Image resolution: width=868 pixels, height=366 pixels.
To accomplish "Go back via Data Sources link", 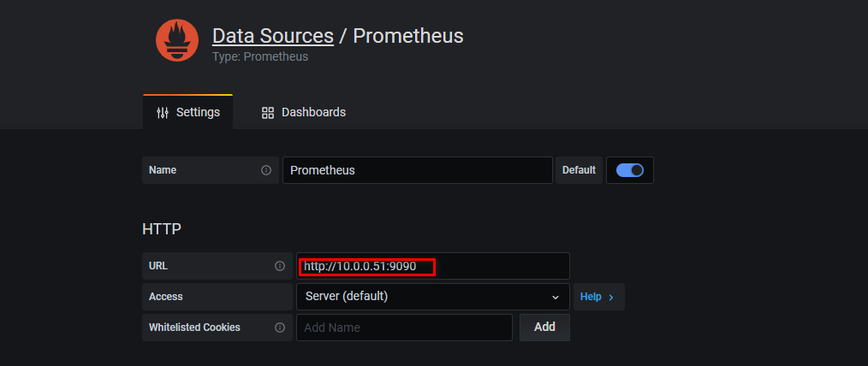I will 272,36.
